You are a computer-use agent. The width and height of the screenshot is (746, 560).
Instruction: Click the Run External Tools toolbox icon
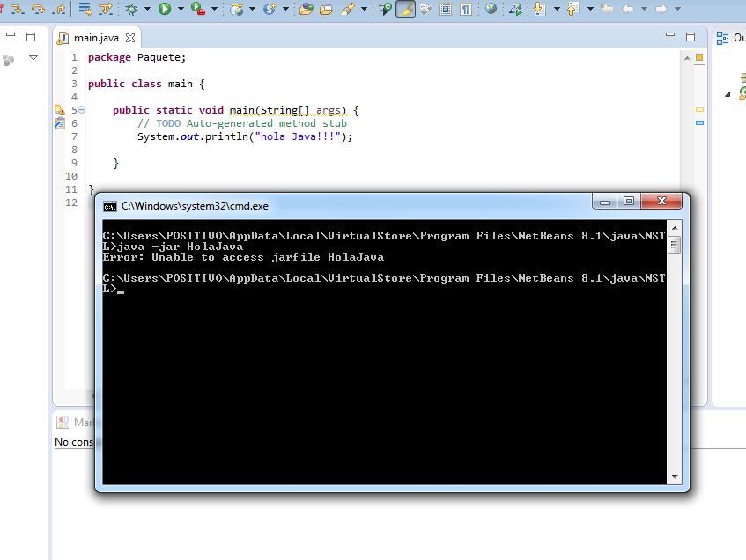(198, 9)
